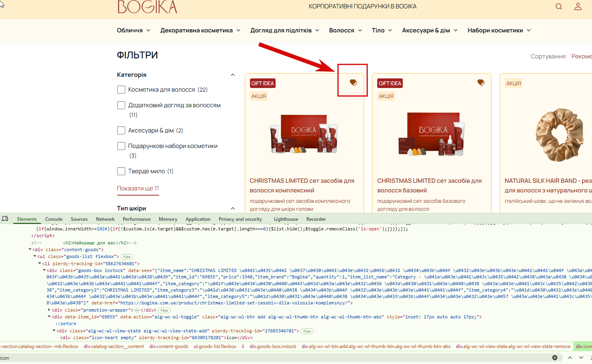This screenshot has width=592, height=364.
Task: Open the Декоративна косметика menu
Action: click(x=200, y=30)
